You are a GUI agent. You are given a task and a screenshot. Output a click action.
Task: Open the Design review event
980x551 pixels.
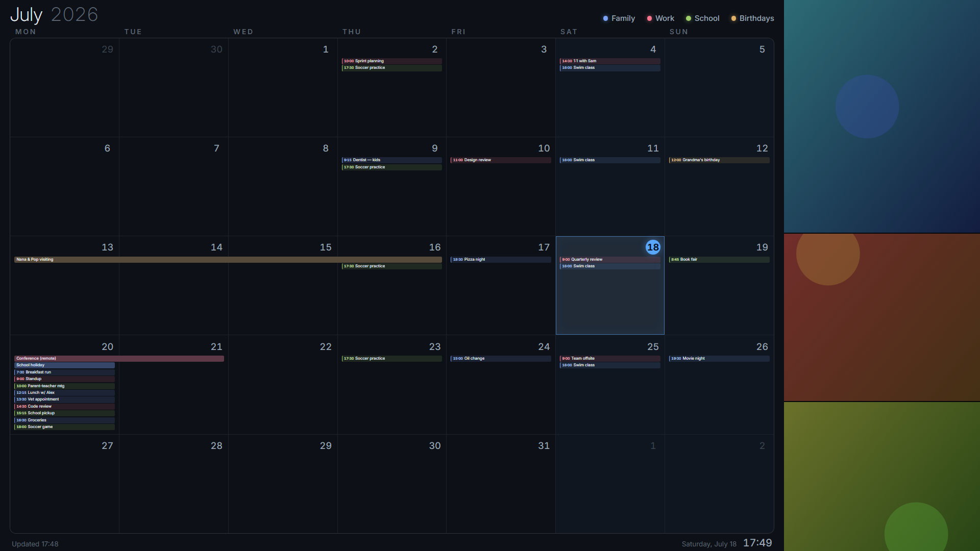[x=501, y=160]
